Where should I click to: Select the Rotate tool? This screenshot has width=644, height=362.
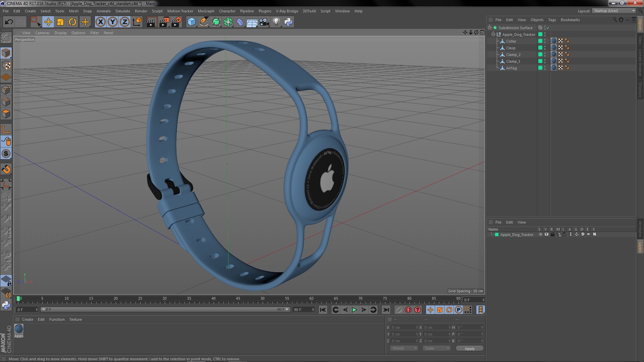tap(72, 22)
